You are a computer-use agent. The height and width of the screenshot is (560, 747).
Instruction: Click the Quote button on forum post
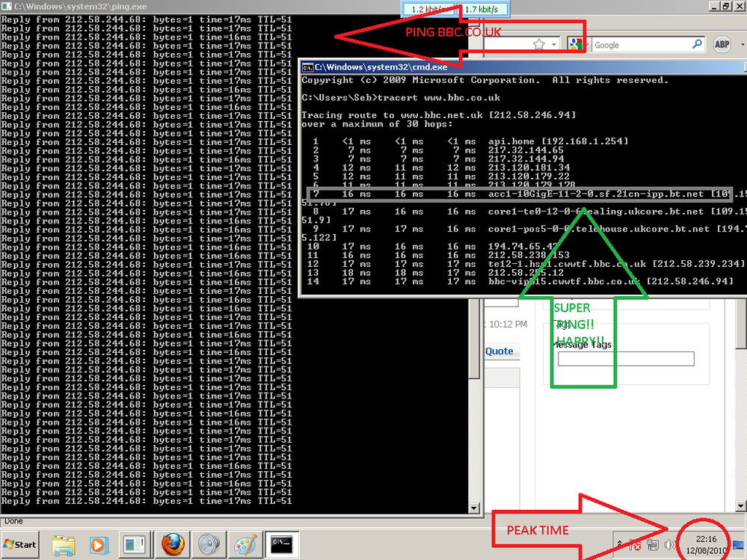tap(499, 351)
